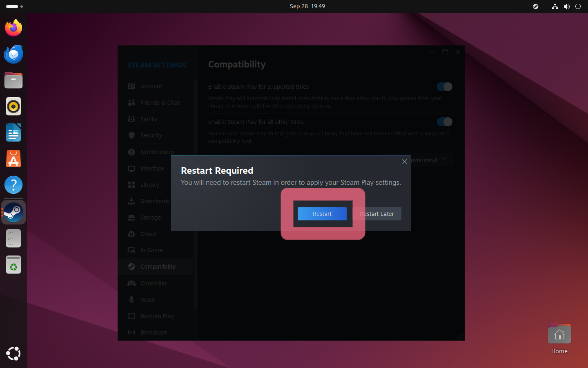Open the system volume indicator

click(566, 6)
